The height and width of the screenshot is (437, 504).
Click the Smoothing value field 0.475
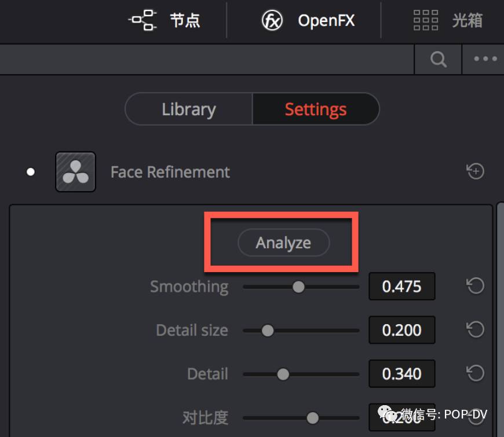[x=401, y=287]
